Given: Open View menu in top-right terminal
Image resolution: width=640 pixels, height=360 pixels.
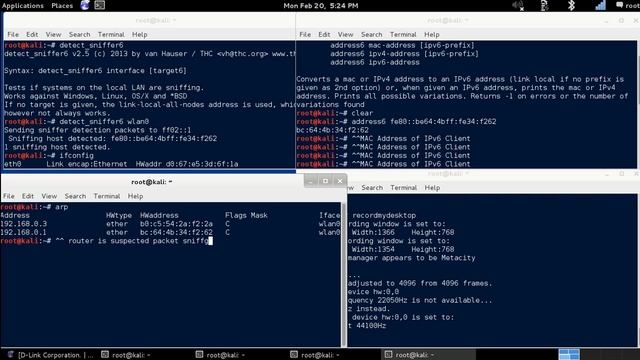Looking at the screenshot, I should (x=345, y=35).
